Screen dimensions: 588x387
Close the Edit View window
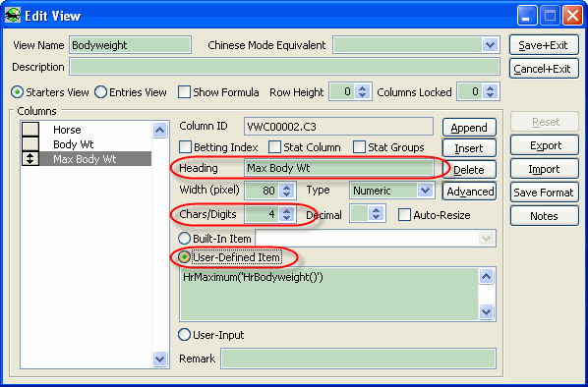[573, 16]
